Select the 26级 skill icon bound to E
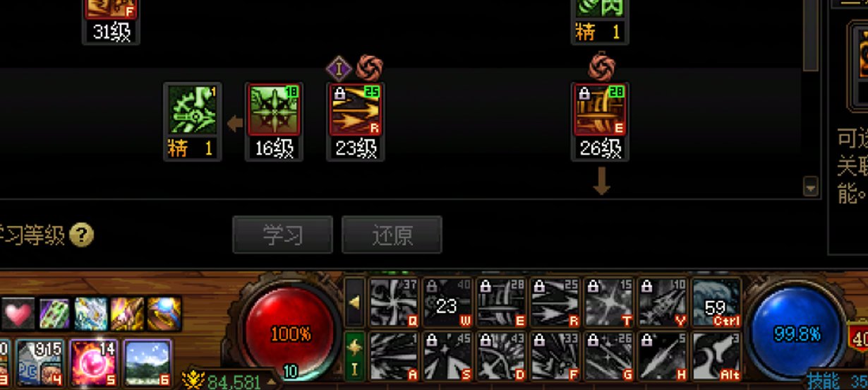Image resolution: width=868 pixels, height=390 pixels. [600, 110]
